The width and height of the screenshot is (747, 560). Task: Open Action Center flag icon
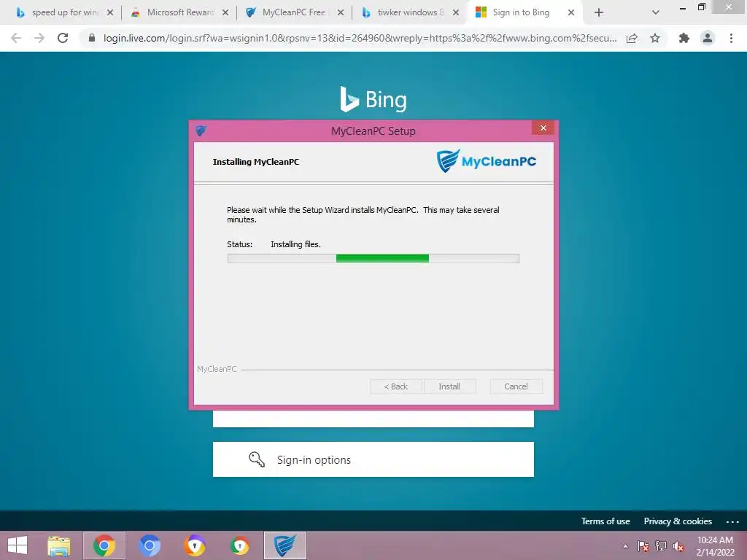pos(643,546)
